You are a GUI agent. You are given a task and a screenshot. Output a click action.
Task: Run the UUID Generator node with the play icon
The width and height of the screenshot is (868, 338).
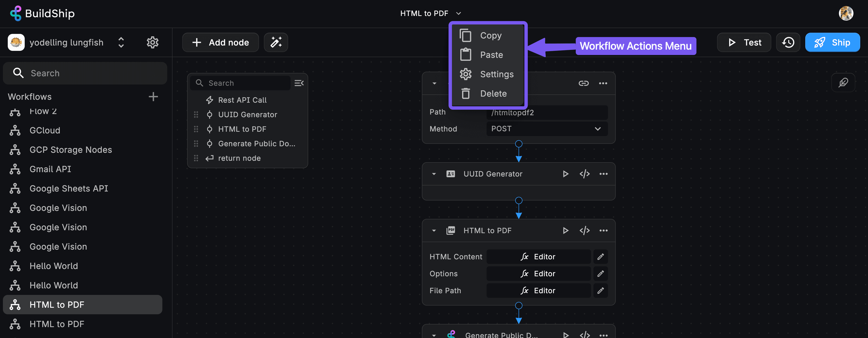click(x=566, y=174)
